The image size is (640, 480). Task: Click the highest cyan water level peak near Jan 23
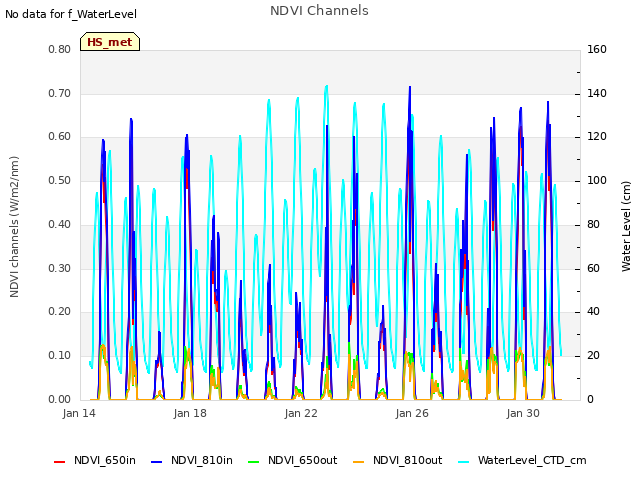point(326,87)
